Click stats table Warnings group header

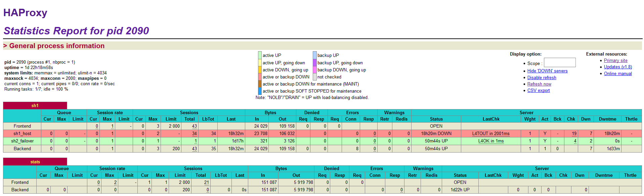(x=423, y=168)
